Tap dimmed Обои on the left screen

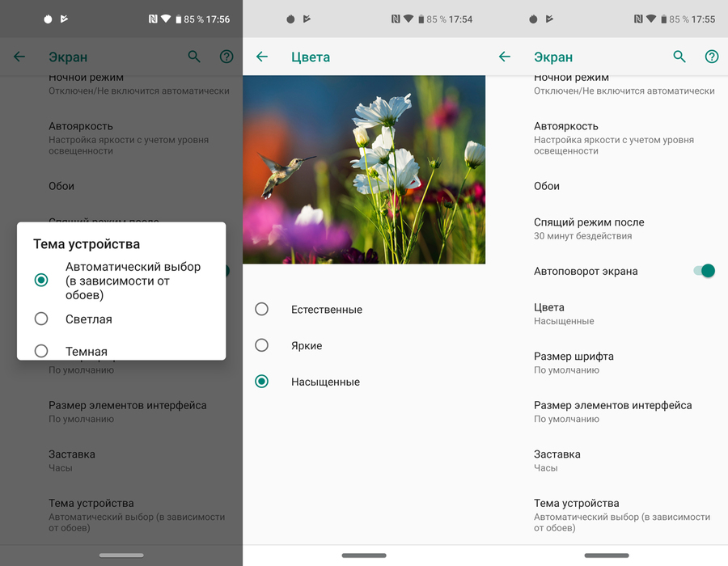[121, 186]
